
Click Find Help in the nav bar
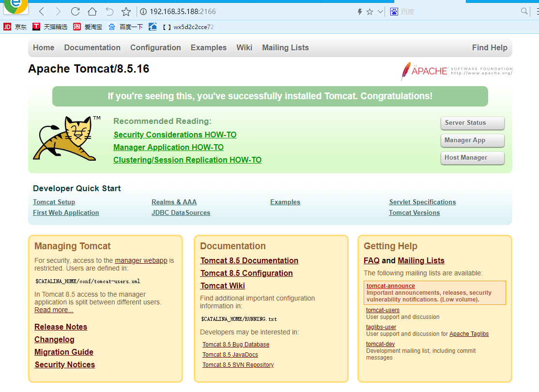(x=490, y=48)
